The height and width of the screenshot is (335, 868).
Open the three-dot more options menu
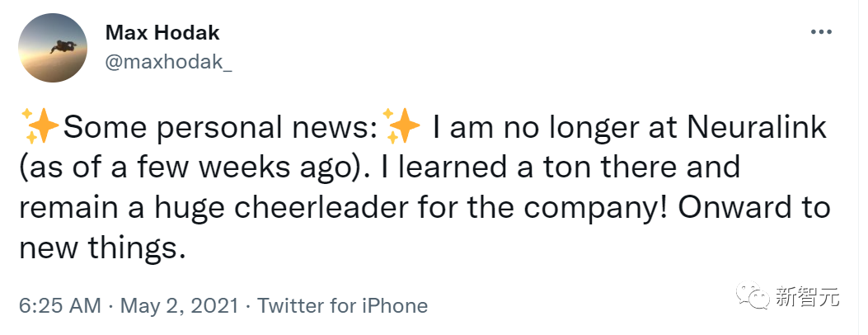click(x=822, y=32)
